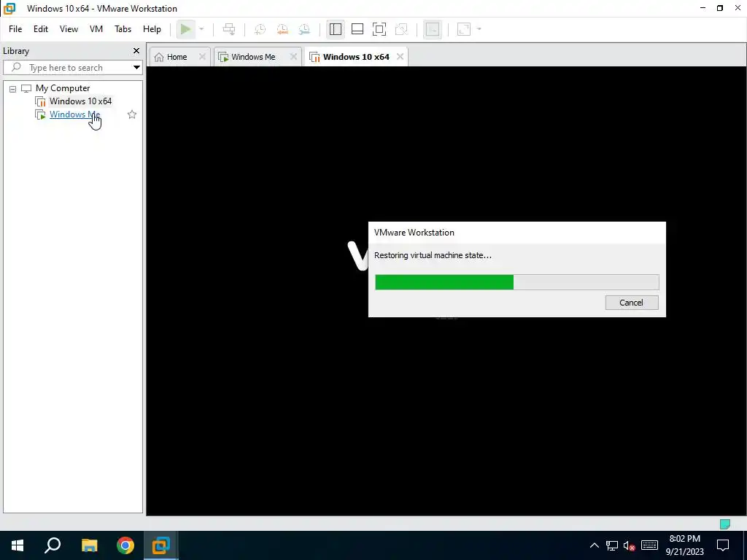The width and height of the screenshot is (747, 560).
Task: Click the green Power On play button
Action: coord(185,29)
